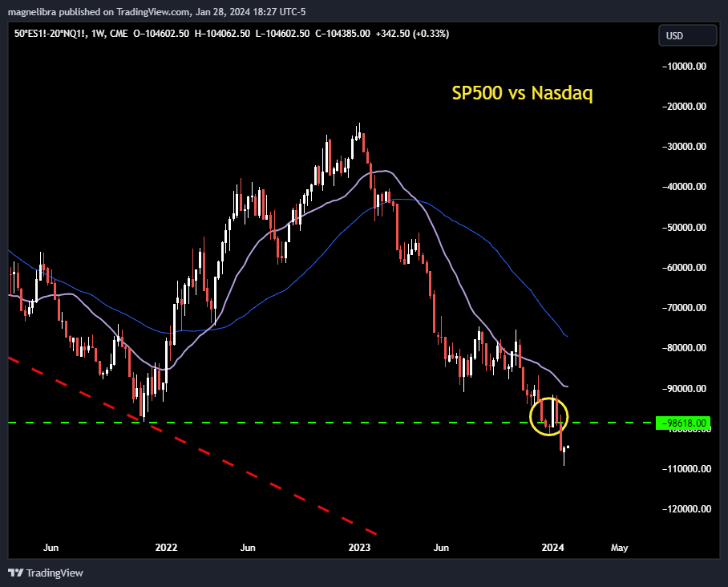Click the symbol text 50*ES1!-20*NQ1!
The image size is (728, 587).
(x=51, y=34)
